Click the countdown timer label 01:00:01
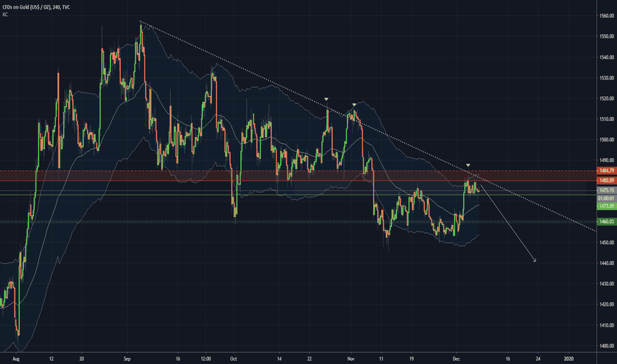Image resolution: width=617 pixels, height=364 pixels. point(607,199)
